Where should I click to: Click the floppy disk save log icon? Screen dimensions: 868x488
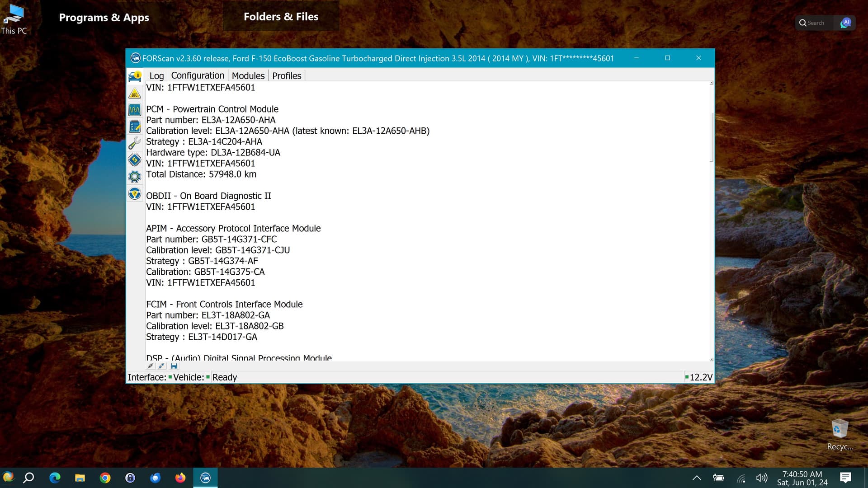tap(174, 366)
